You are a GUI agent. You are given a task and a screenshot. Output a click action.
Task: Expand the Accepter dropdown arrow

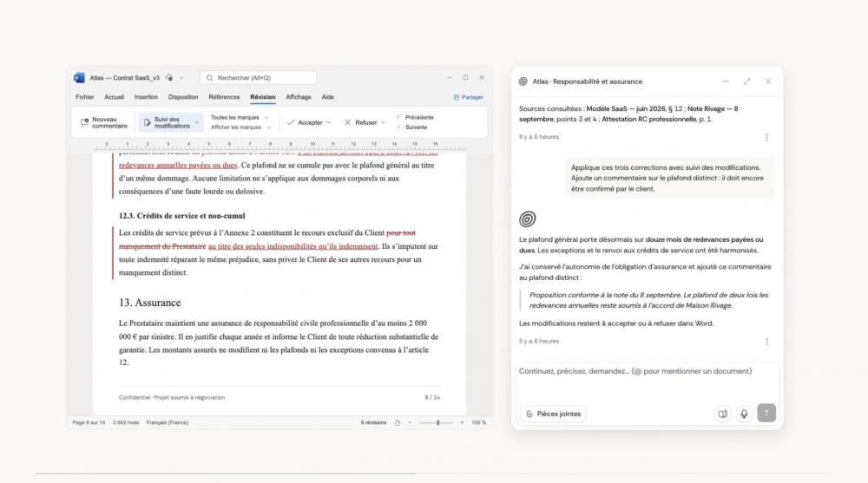pyautogui.click(x=329, y=122)
